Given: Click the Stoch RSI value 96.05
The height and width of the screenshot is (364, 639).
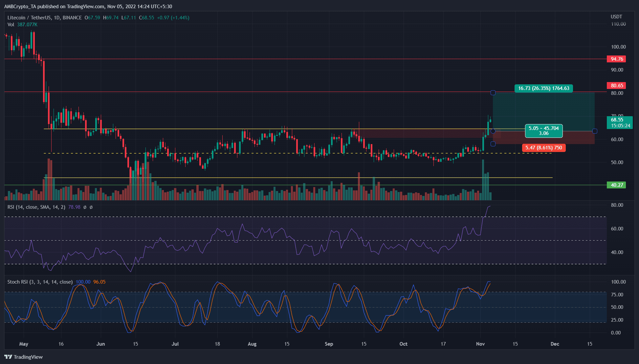Looking at the screenshot, I should tap(99, 282).
